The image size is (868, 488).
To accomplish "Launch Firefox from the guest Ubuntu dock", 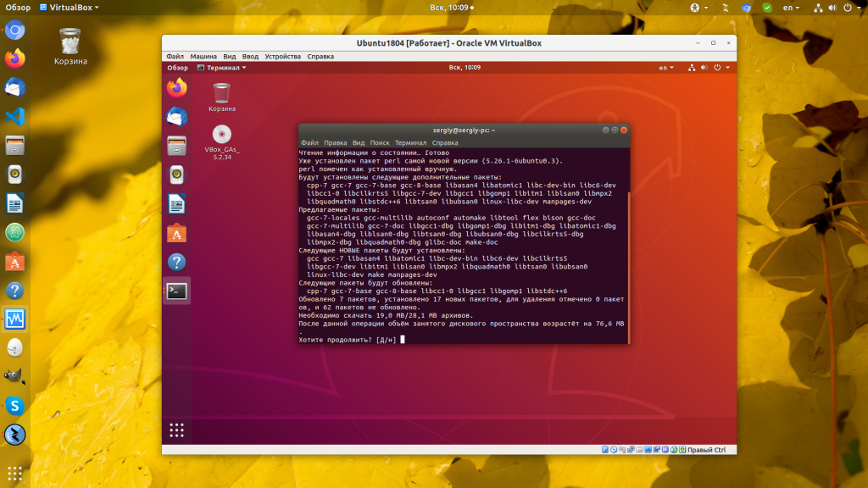I will [176, 88].
